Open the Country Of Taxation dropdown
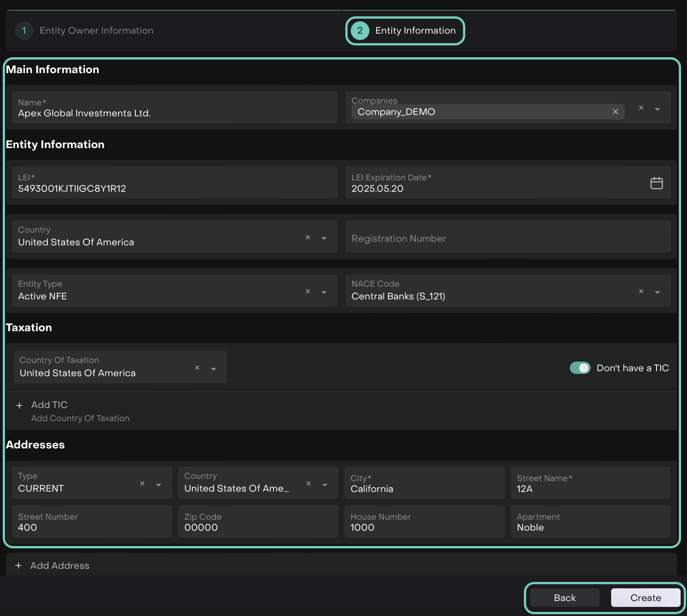This screenshot has height=616, width=687. coord(214,368)
